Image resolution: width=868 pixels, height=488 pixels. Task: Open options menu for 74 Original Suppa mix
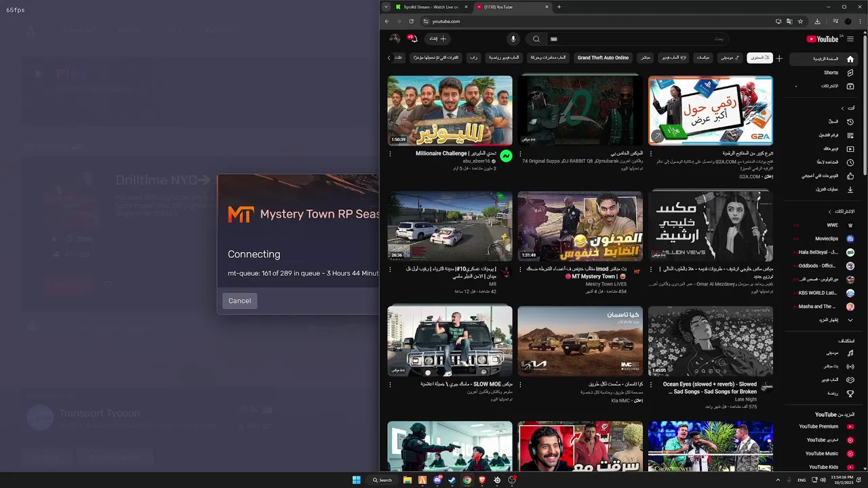[x=520, y=154]
